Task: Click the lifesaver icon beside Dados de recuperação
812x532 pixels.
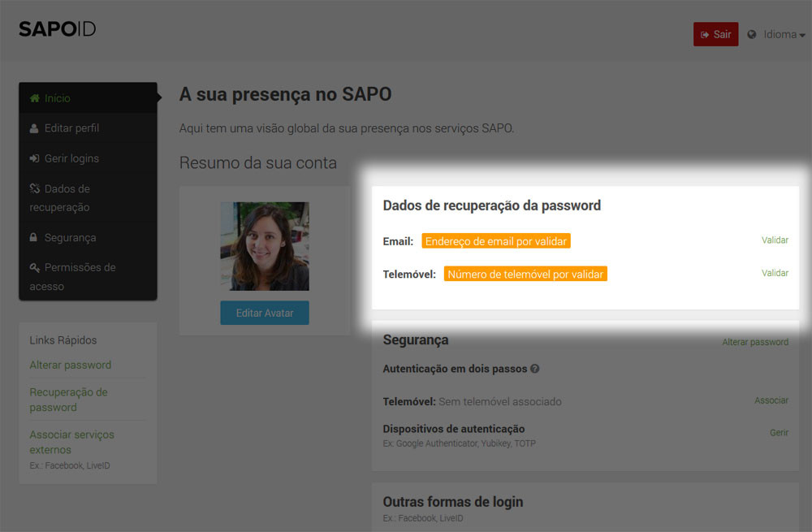Action: [33, 188]
